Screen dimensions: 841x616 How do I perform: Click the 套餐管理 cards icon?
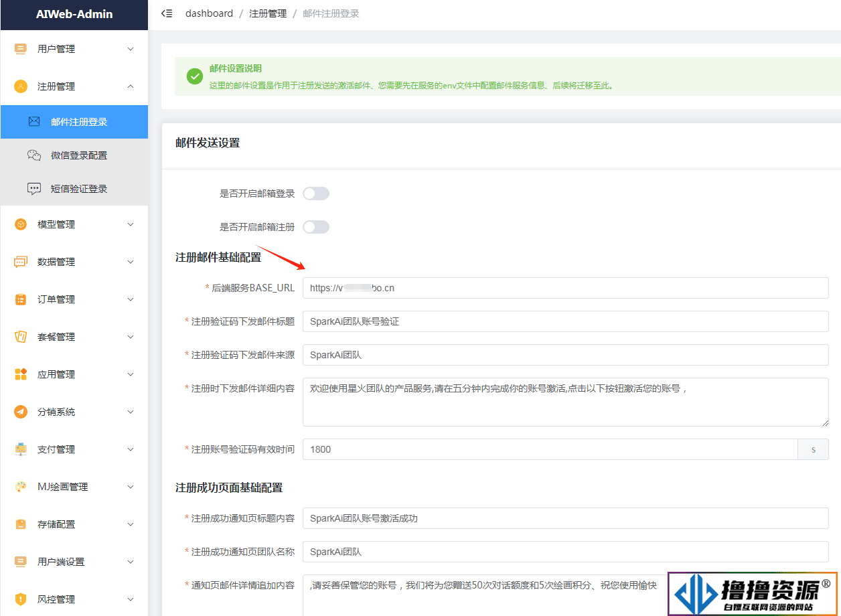21,337
